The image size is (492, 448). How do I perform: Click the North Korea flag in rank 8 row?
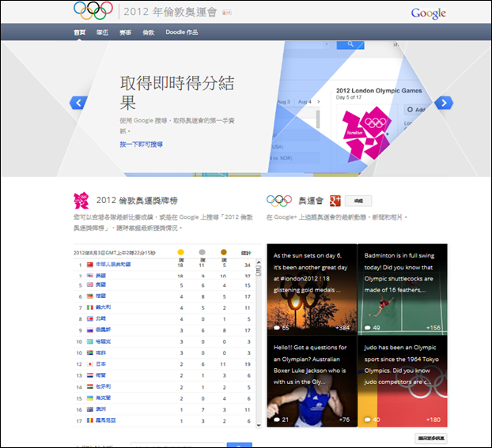point(90,318)
